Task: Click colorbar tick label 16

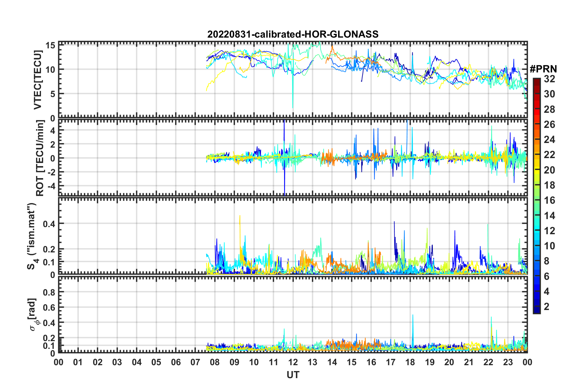Action: (549, 200)
